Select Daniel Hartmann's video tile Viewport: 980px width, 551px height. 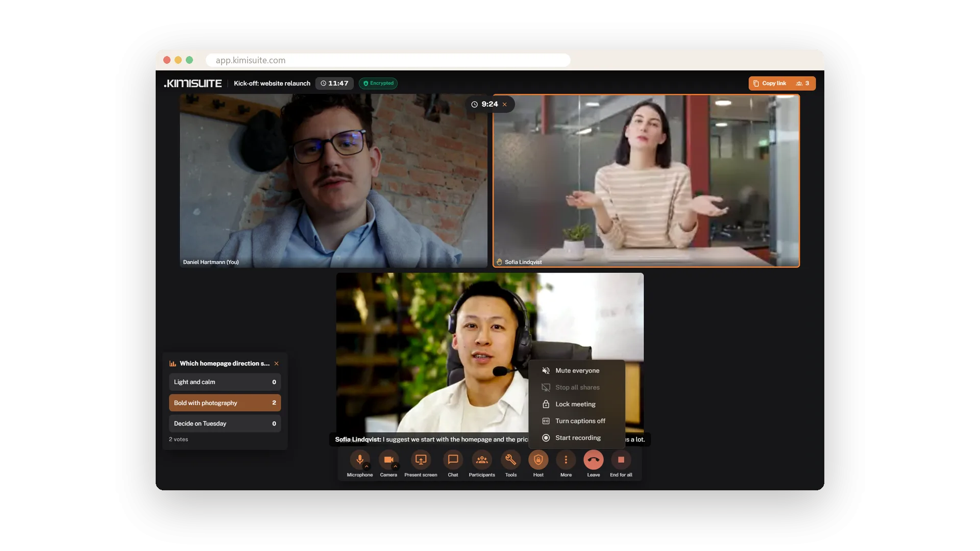pos(333,181)
